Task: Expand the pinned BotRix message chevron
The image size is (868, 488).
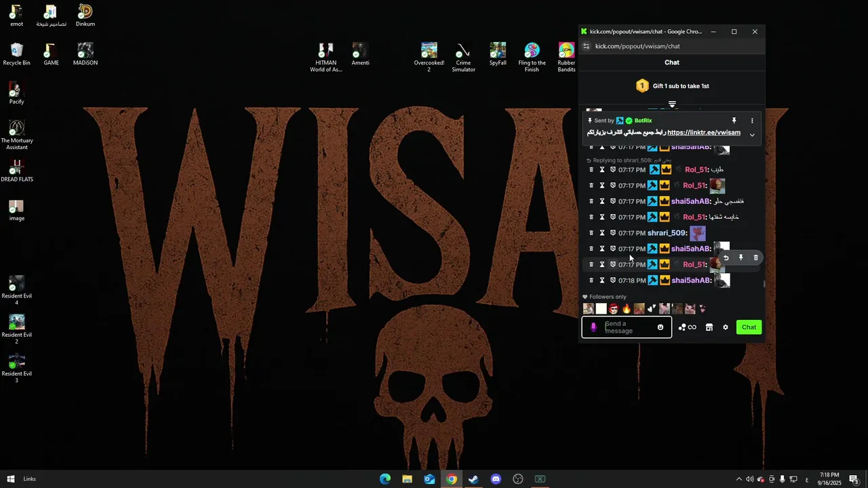Action: [x=752, y=135]
